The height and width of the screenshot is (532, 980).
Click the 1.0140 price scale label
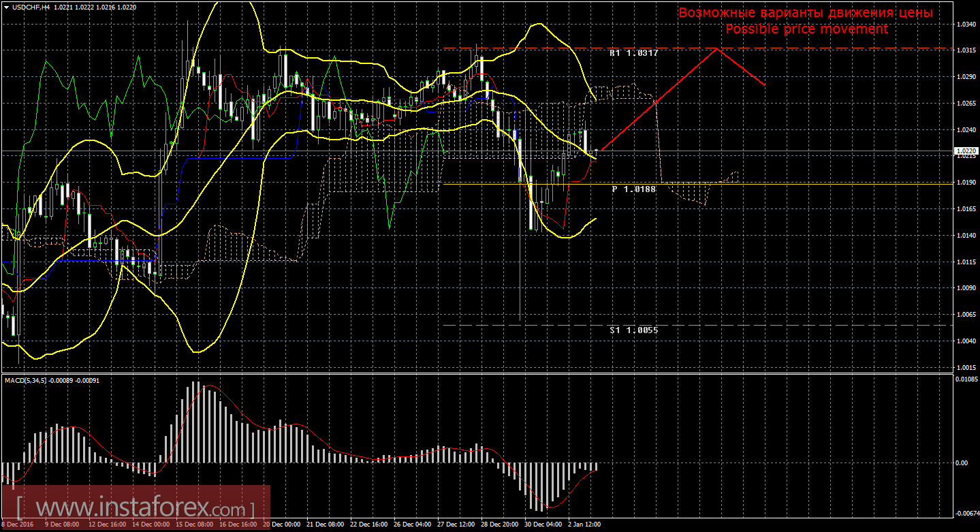[x=966, y=236]
